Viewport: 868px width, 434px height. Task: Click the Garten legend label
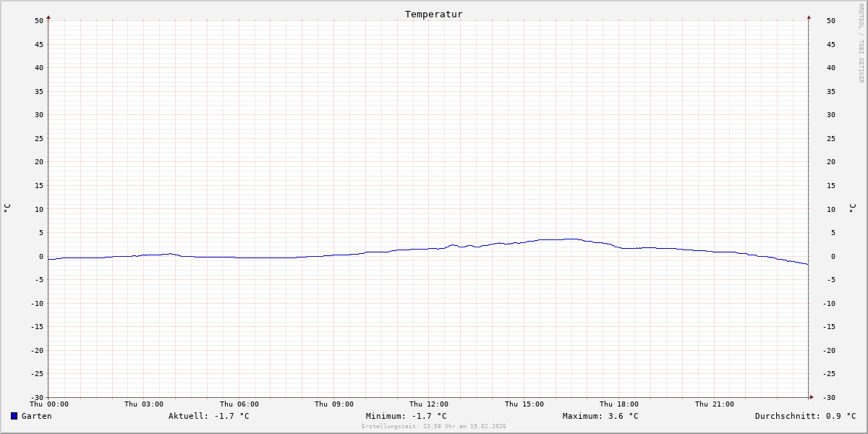click(36, 416)
